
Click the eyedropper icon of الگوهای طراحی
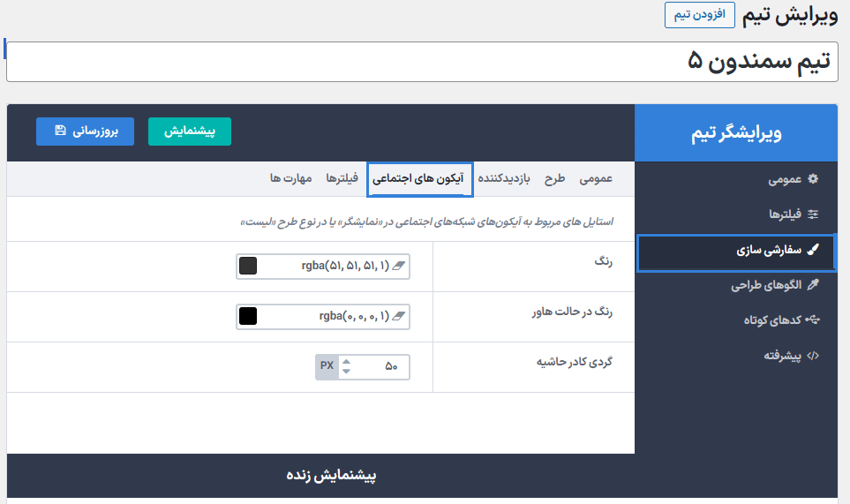tap(813, 285)
